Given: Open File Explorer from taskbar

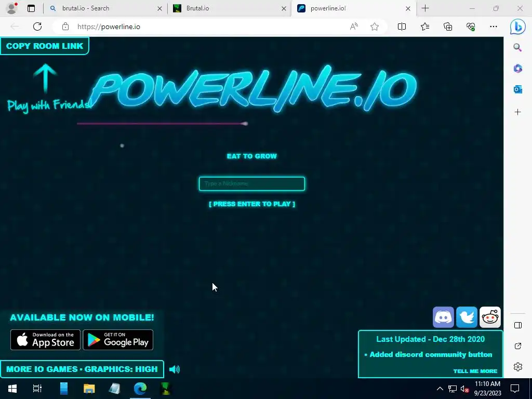Looking at the screenshot, I should pos(89,389).
